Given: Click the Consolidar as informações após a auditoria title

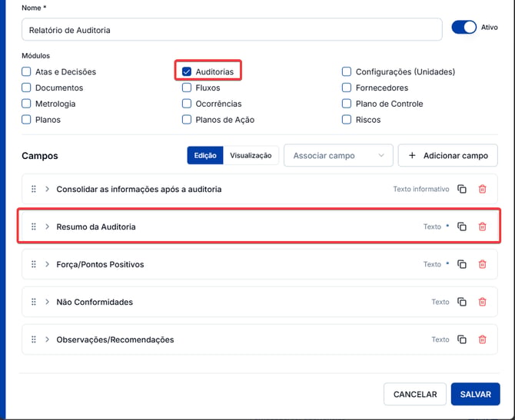Looking at the screenshot, I should click(x=139, y=189).
